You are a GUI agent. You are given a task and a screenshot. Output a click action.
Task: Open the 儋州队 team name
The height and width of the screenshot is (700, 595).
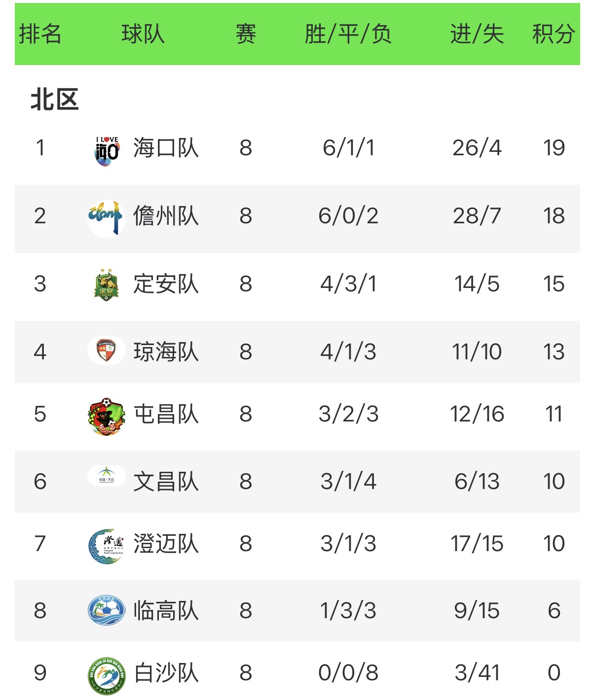(166, 216)
